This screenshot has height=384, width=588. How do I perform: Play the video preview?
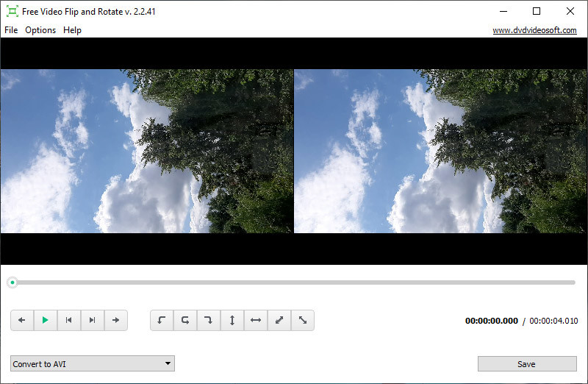coord(46,320)
